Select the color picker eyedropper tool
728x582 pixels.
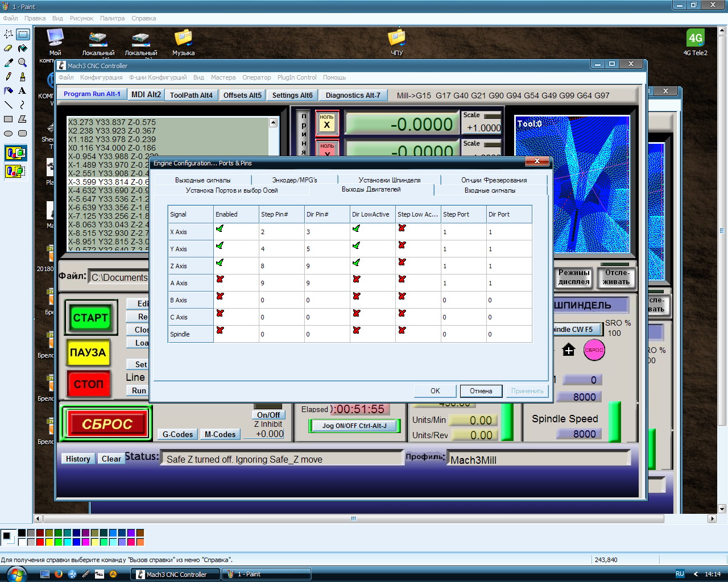(9, 62)
